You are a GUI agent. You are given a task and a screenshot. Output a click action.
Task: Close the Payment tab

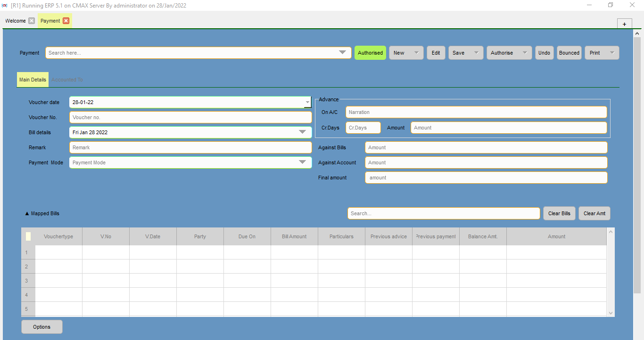(66, 21)
